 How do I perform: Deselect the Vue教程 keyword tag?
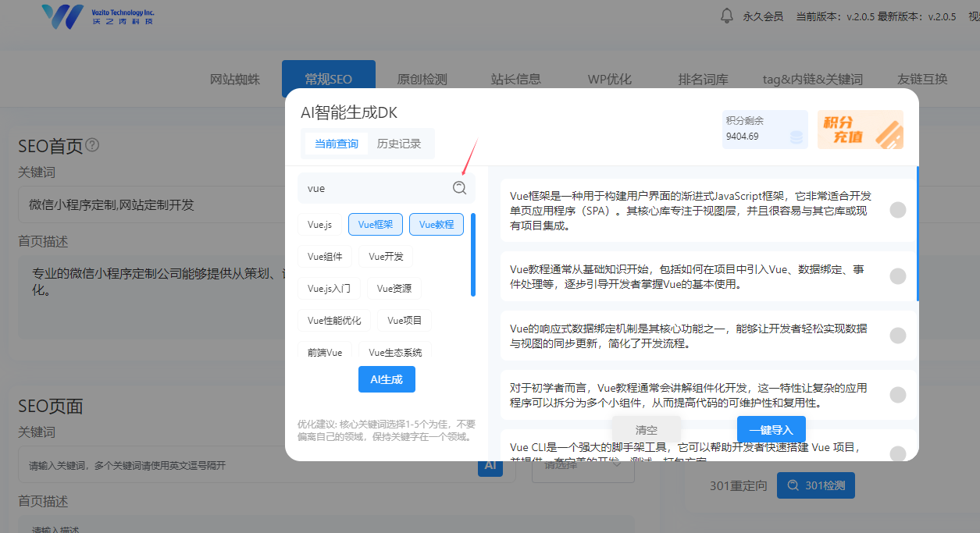click(437, 225)
